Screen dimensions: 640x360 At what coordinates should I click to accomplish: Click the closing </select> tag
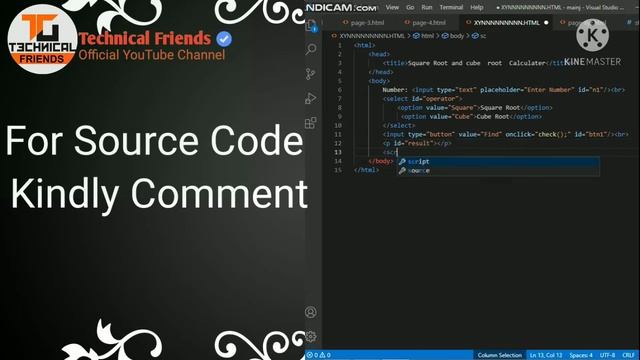399,126
